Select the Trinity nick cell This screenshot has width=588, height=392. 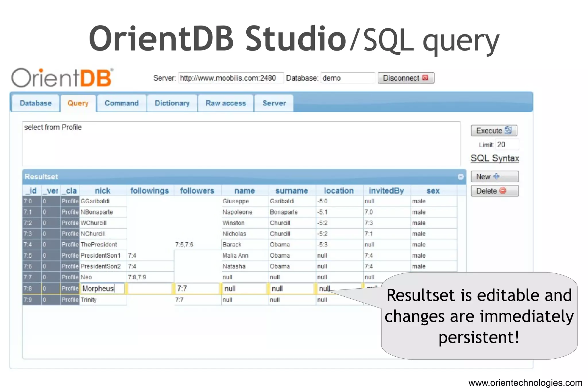coord(103,300)
